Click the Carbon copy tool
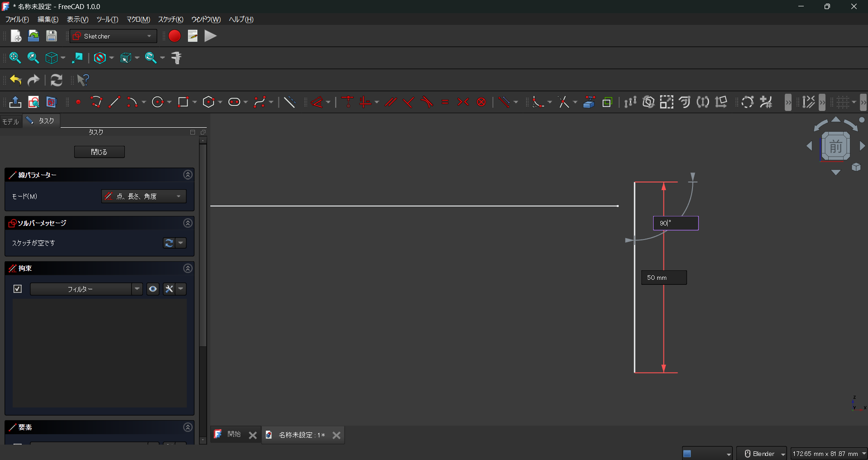 (x=607, y=102)
